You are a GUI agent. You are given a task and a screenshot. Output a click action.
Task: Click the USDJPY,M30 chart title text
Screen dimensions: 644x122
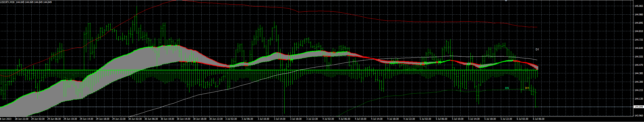coord(8,2)
